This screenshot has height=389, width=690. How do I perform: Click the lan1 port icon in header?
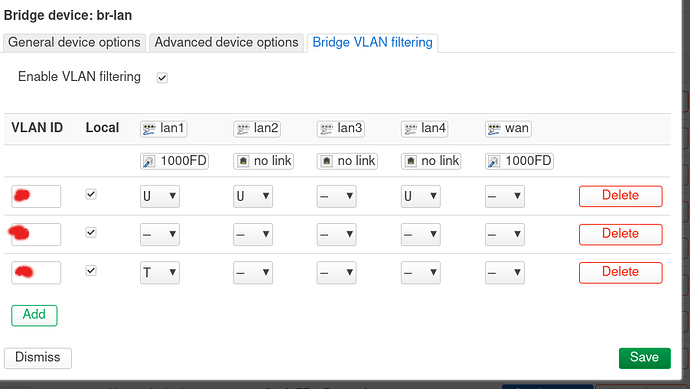(x=149, y=129)
